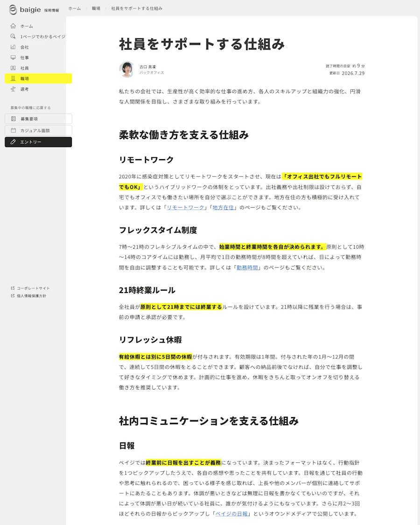Click highlighted text 有給休暇とは別に5日間の休暇

point(155,357)
